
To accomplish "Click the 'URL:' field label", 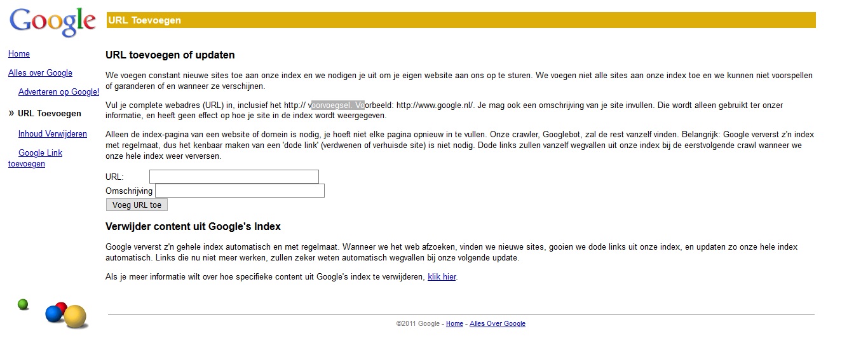I will (114, 177).
